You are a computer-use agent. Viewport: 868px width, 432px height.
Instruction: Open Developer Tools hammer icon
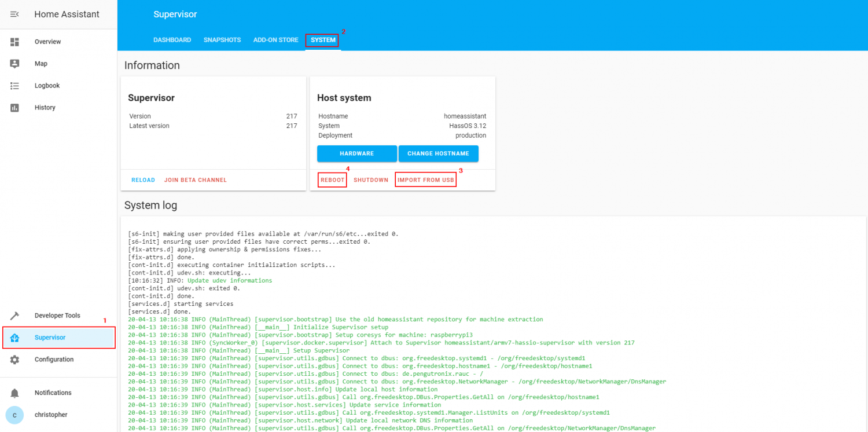tap(14, 315)
